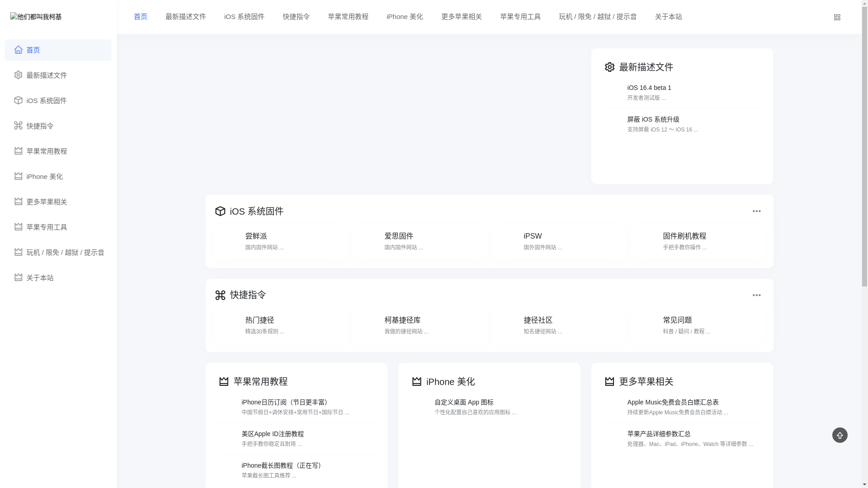This screenshot has height=488, width=868.
Task: Select 首页 tab in top navigation
Action: pos(141,17)
